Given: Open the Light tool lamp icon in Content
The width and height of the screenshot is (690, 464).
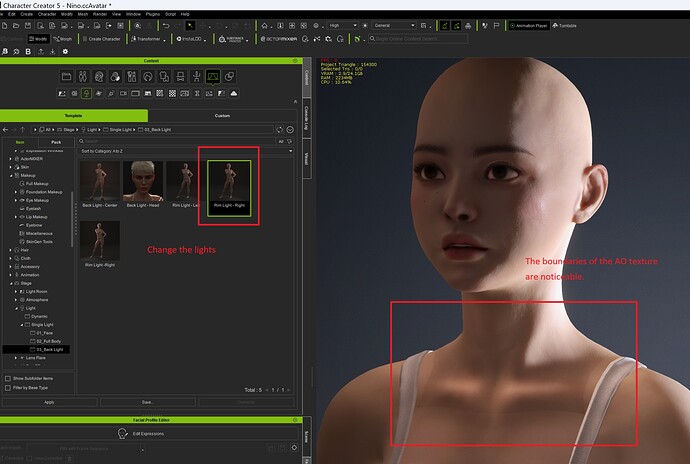Looking at the screenshot, I should [86, 93].
